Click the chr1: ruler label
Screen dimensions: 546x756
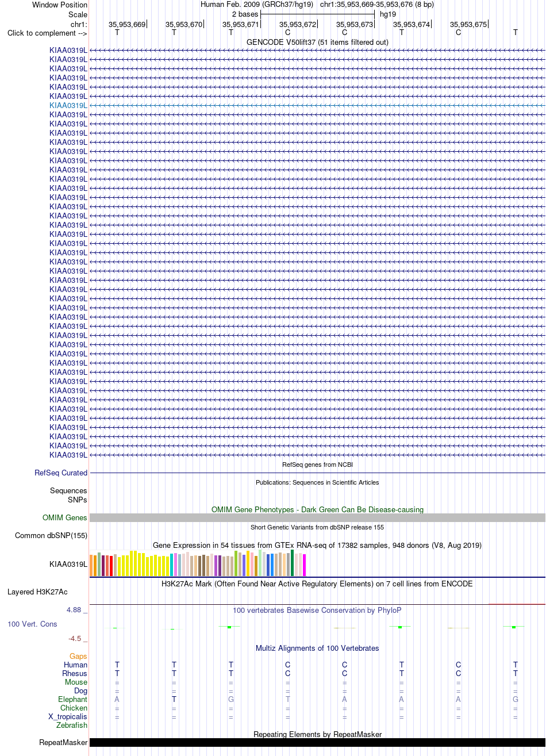(79, 24)
